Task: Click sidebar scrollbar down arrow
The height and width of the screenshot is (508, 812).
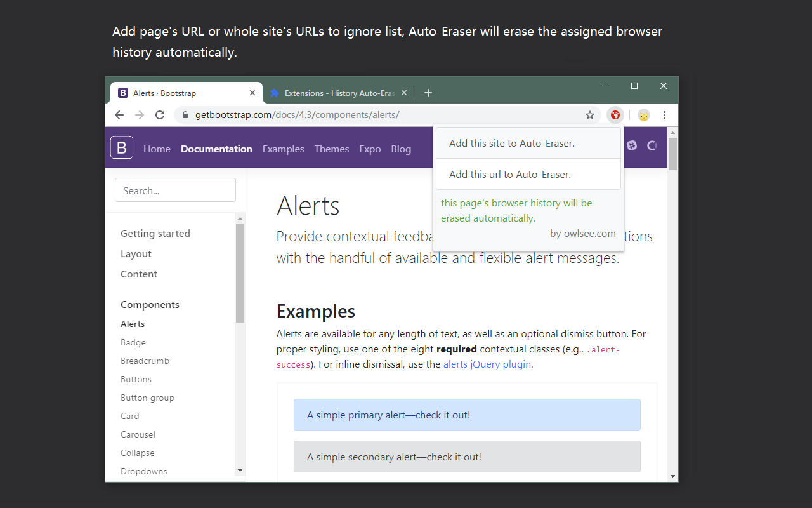Action: 240,471
